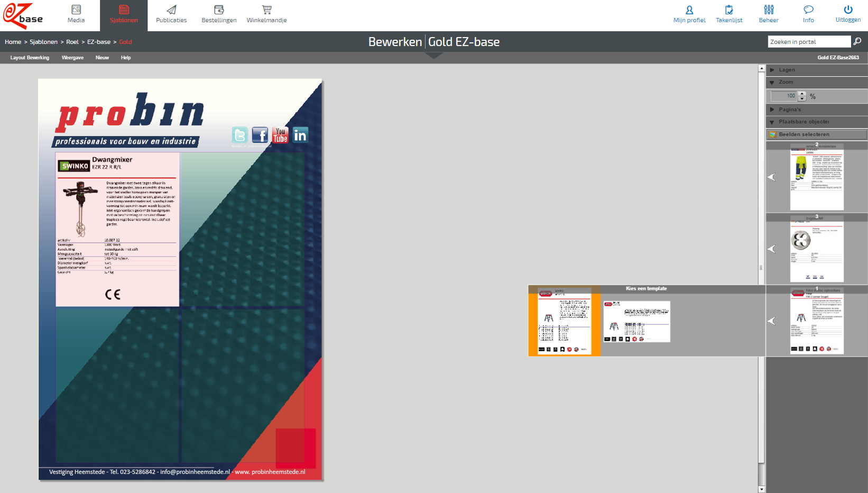The height and width of the screenshot is (493, 868).
Task: Expand the Lagen panel
Action: [x=817, y=70]
